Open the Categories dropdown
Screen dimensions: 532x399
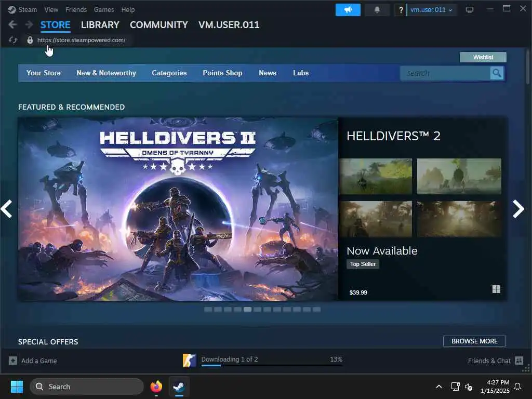tap(169, 73)
